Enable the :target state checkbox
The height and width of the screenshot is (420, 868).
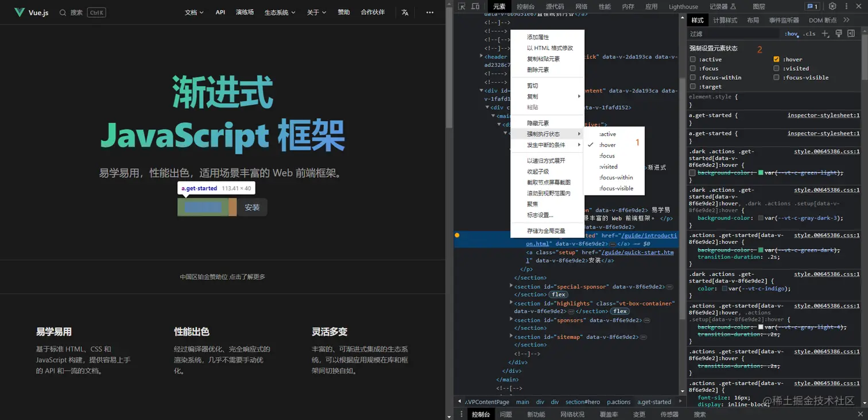(693, 87)
